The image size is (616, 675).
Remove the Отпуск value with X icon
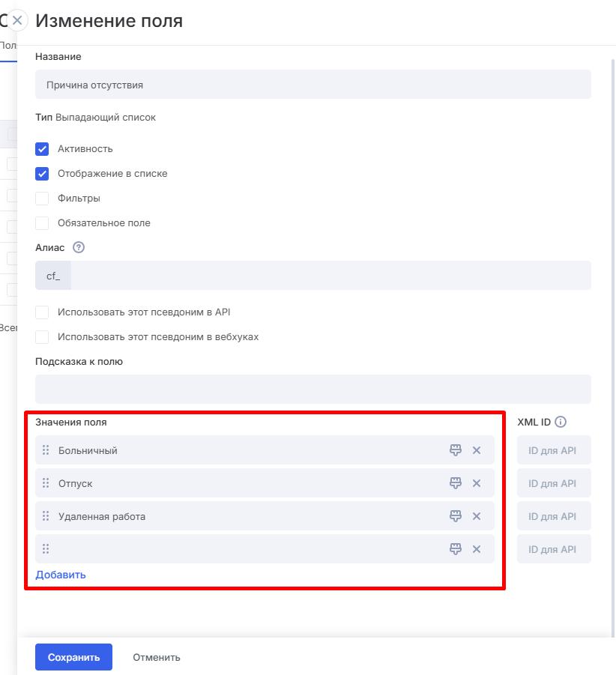pyautogui.click(x=476, y=483)
